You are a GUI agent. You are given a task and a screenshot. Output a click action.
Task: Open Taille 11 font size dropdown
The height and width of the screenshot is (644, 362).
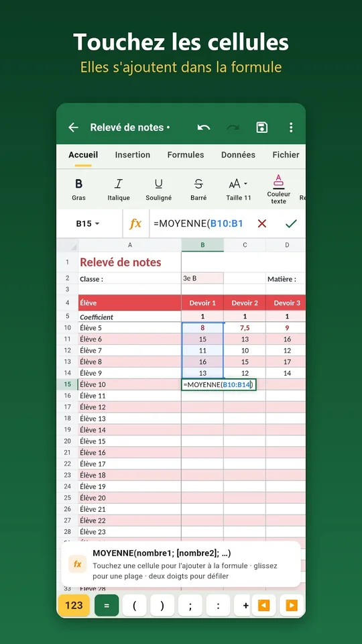point(239,189)
